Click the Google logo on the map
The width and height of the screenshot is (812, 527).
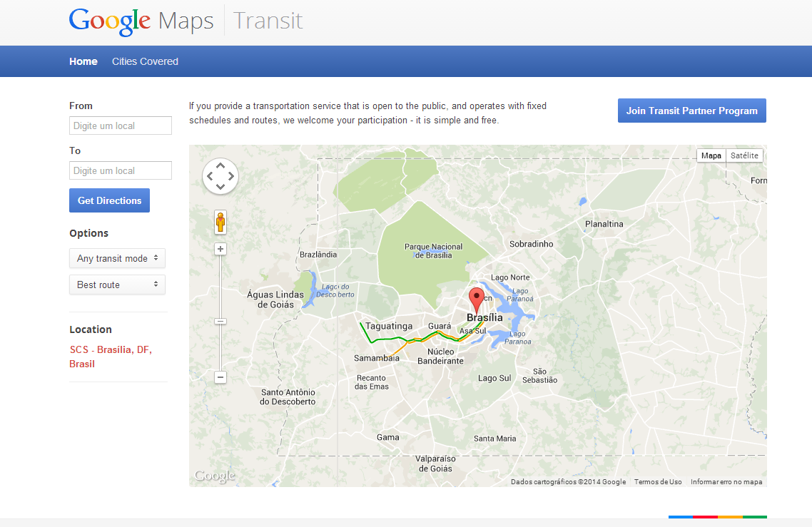pos(214,476)
